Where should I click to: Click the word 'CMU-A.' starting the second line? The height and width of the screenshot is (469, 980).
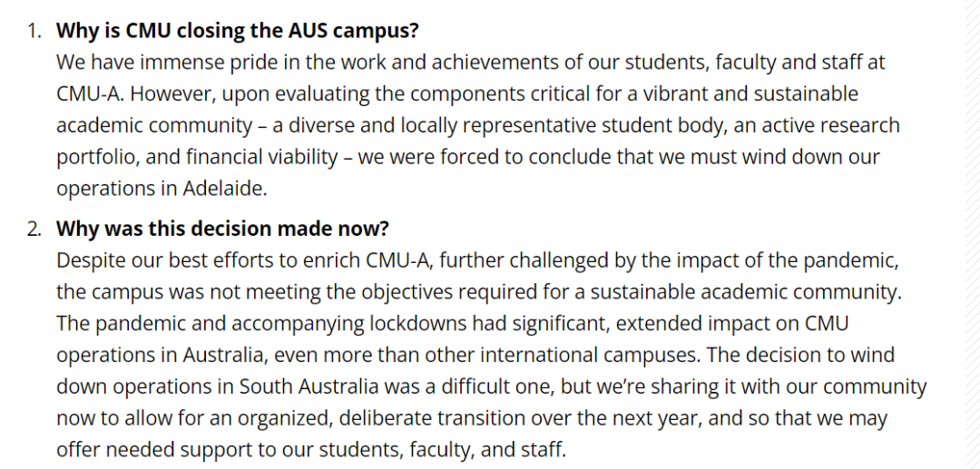(91, 94)
